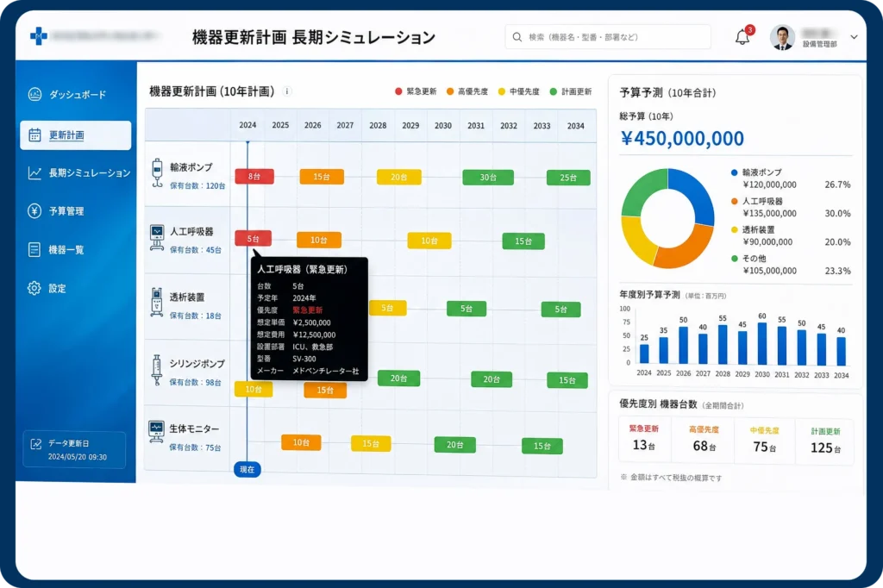Screen dimensions: 883x588
Task: Click the データ更新日 refresh icon
Action: point(36,444)
